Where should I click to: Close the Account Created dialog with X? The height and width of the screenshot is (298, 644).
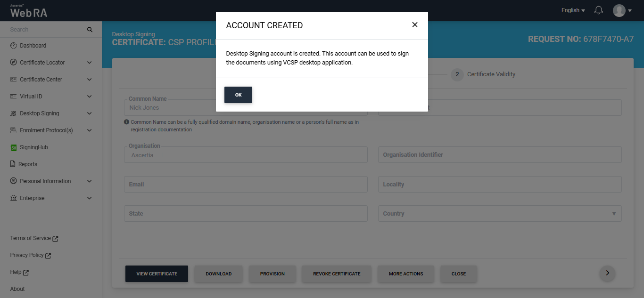pos(415,25)
